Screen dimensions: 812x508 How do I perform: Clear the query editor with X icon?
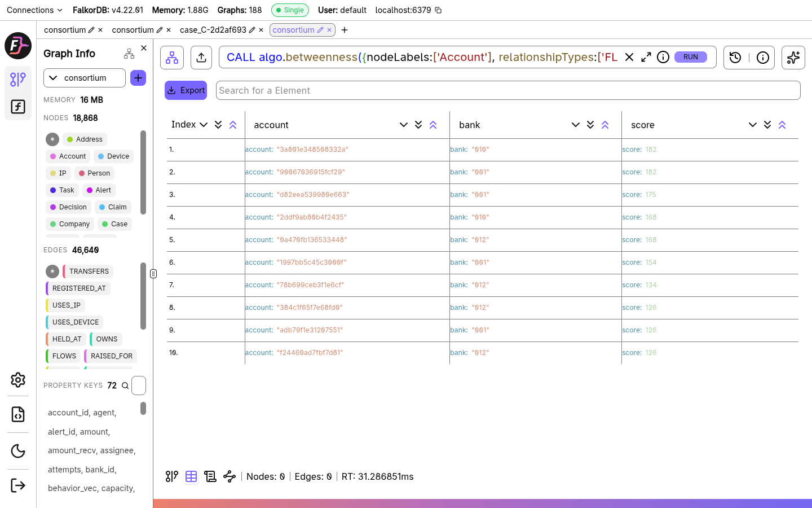click(629, 57)
